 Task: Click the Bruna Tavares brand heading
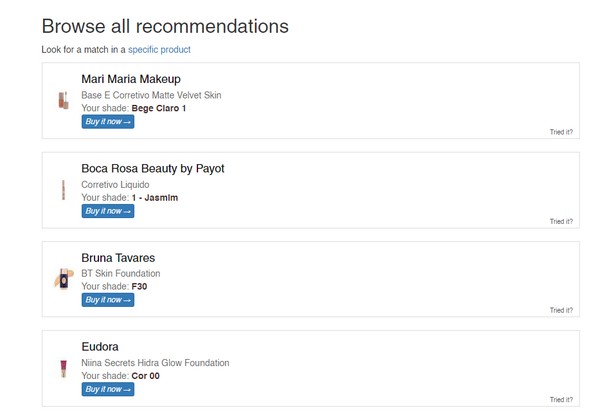(118, 258)
